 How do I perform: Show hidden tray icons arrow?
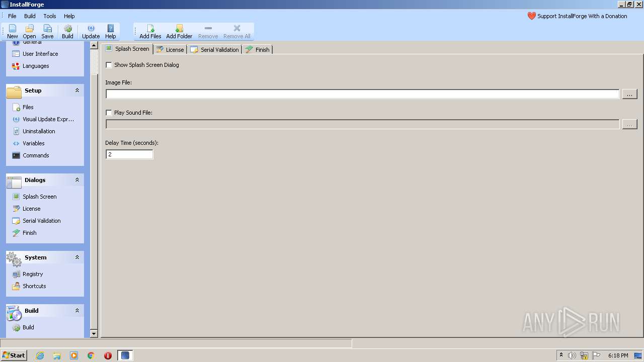click(561, 355)
